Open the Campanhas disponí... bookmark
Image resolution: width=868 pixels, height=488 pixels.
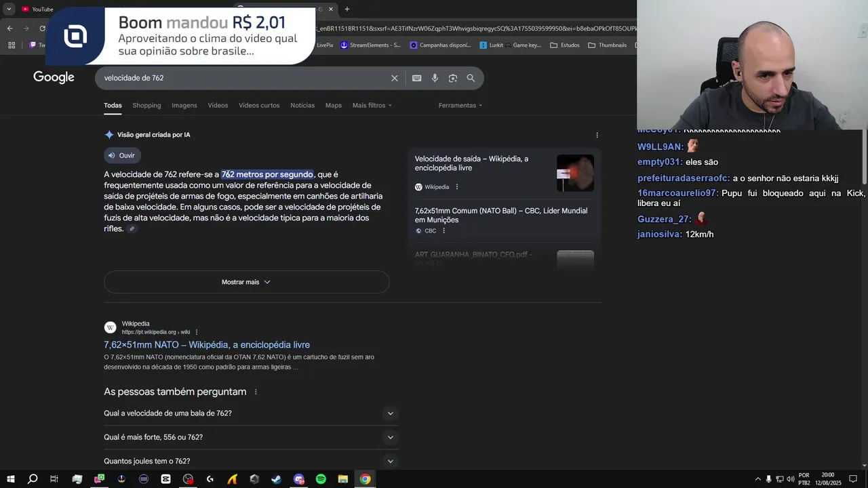[440, 45]
